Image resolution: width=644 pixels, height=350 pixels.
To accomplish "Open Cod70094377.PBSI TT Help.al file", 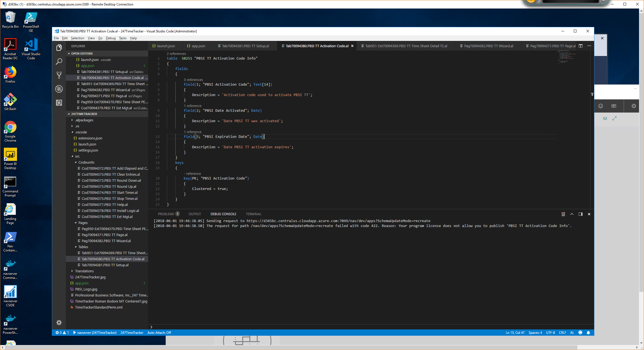I will point(105,205).
